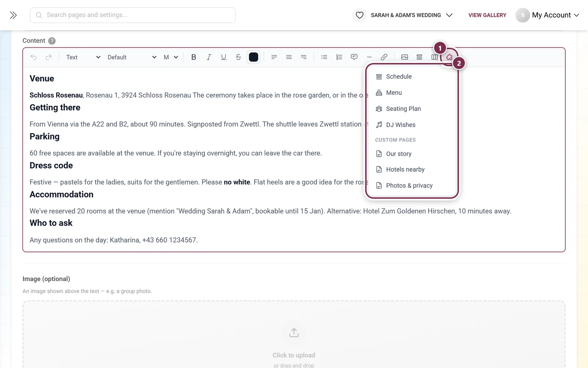This screenshot has height=368, width=588.
Task: Insert a horizontal divider line
Action: (369, 57)
